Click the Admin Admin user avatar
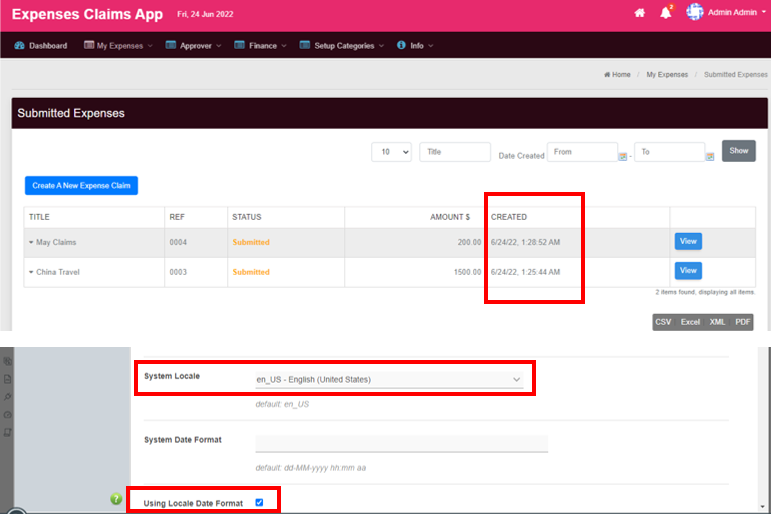Image resolution: width=771 pixels, height=514 pixels. (695, 13)
